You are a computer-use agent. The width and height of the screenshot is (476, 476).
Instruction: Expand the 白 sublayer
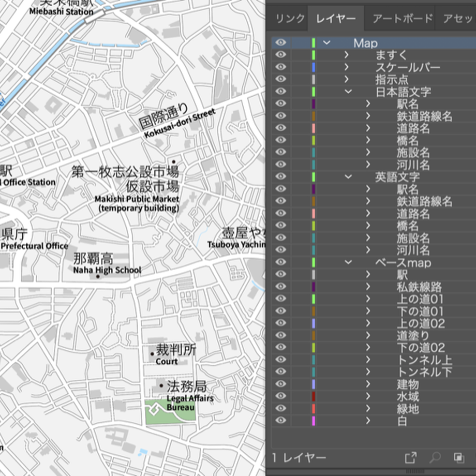(x=368, y=421)
